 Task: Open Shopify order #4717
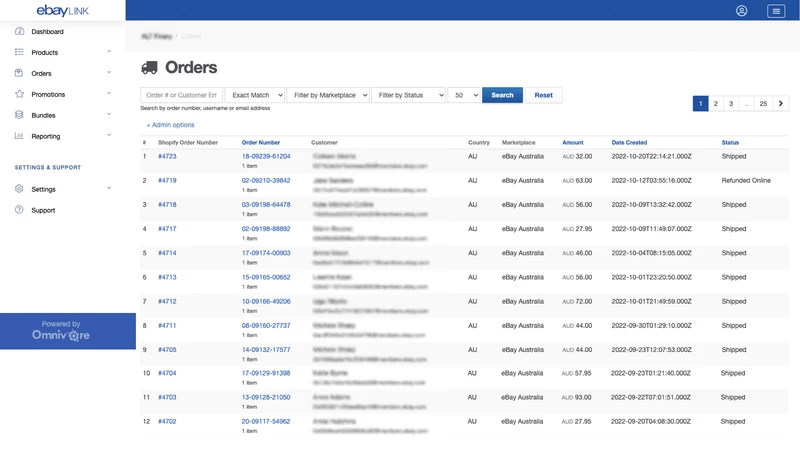tap(167, 229)
